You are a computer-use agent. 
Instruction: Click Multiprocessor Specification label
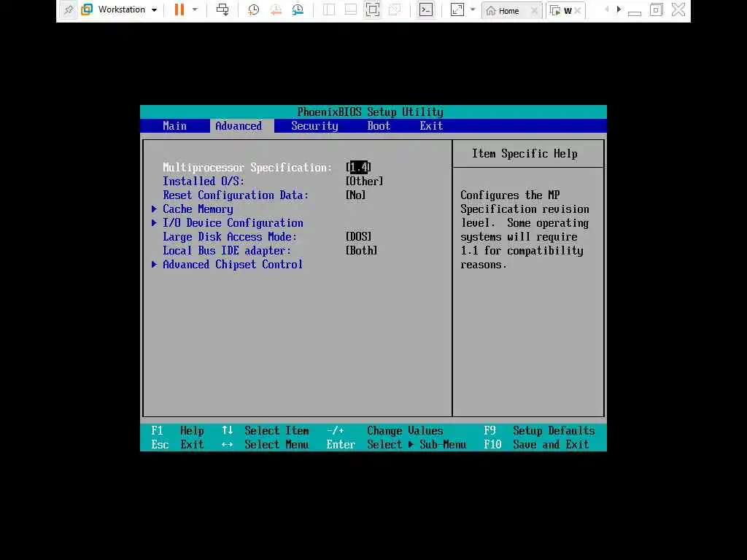tap(247, 167)
